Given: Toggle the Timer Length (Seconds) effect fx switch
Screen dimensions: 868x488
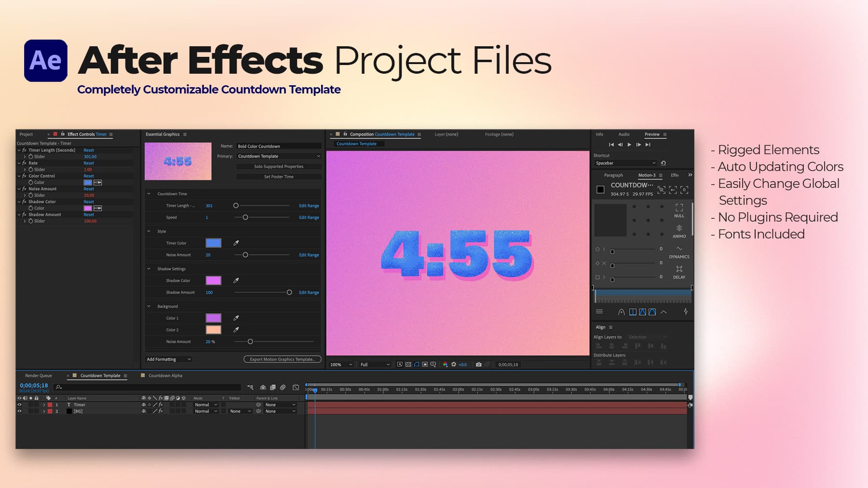Looking at the screenshot, I should (x=24, y=150).
